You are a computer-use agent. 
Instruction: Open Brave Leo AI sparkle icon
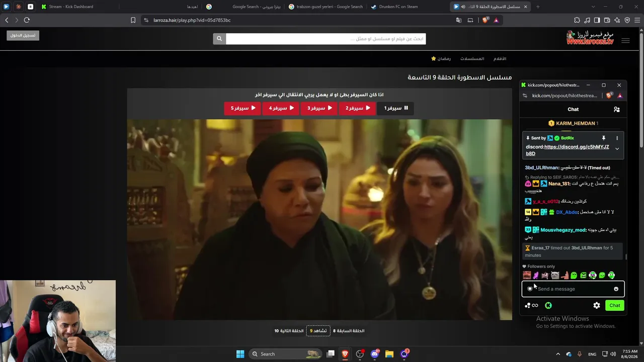(x=617, y=20)
